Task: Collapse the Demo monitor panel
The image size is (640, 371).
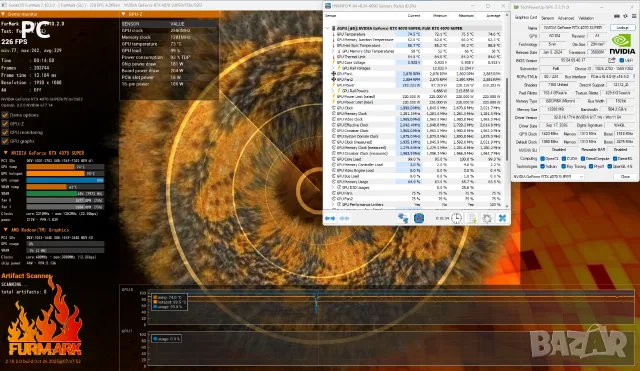Action: 3,14
